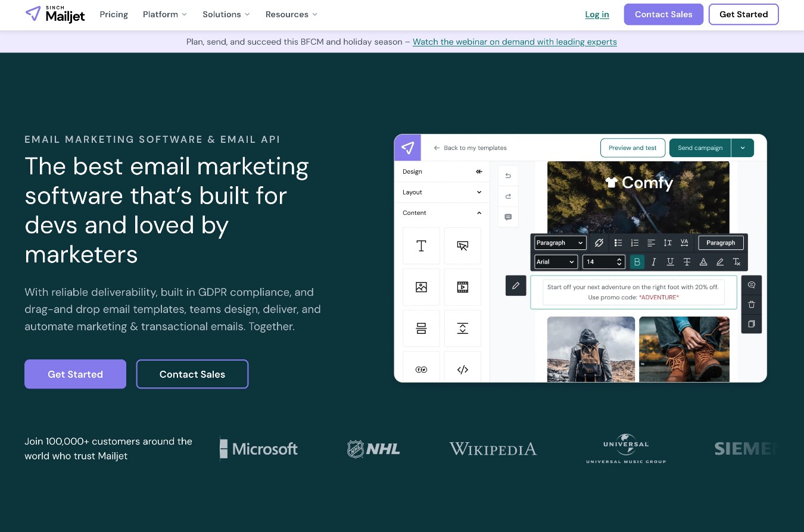Insert an Image block
This screenshot has width=804, height=532.
click(421, 287)
